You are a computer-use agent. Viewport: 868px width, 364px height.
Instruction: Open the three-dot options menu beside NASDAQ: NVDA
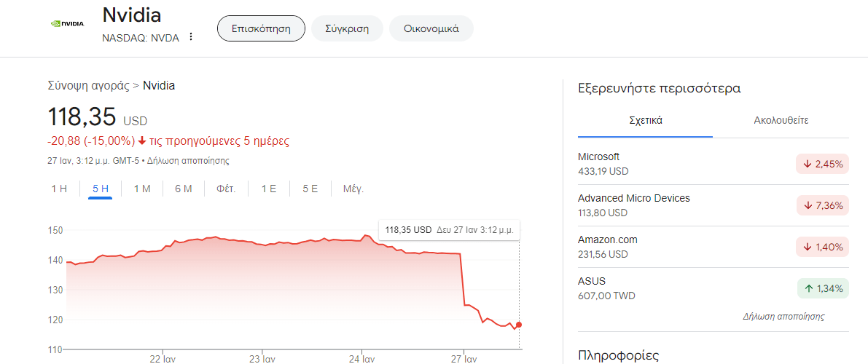coord(191,36)
